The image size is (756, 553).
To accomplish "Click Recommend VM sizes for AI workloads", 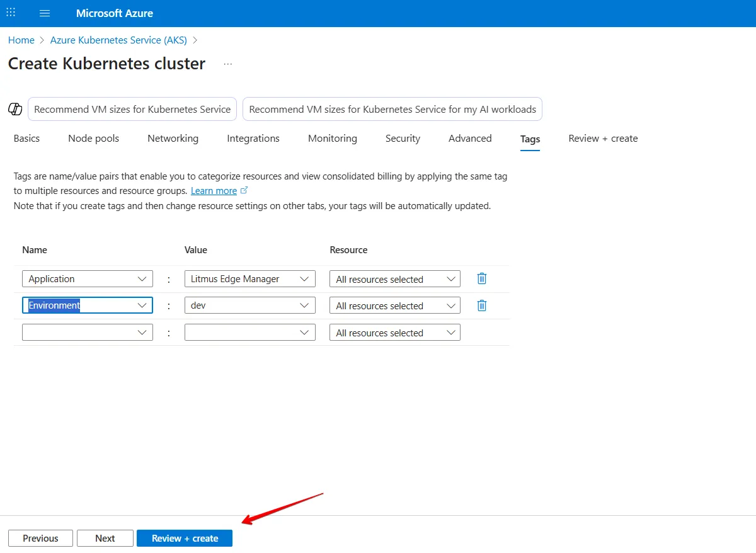I will pyautogui.click(x=392, y=109).
